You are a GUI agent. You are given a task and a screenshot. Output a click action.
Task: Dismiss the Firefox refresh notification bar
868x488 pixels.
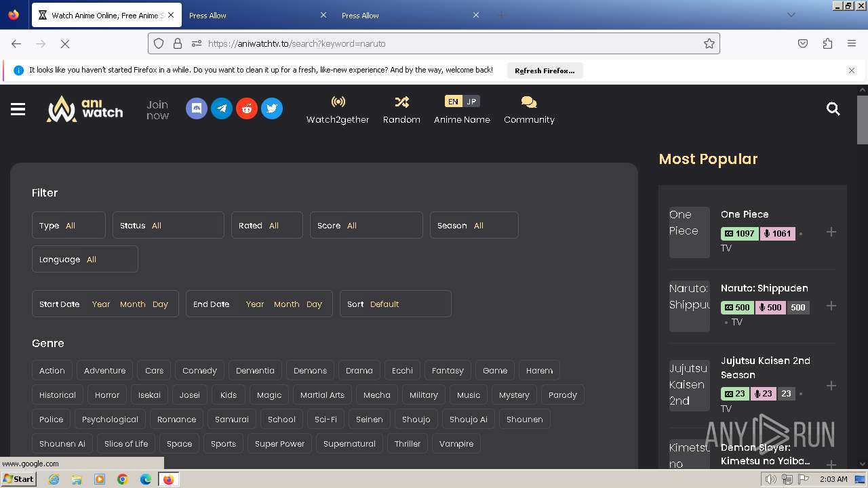click(852, 70)
